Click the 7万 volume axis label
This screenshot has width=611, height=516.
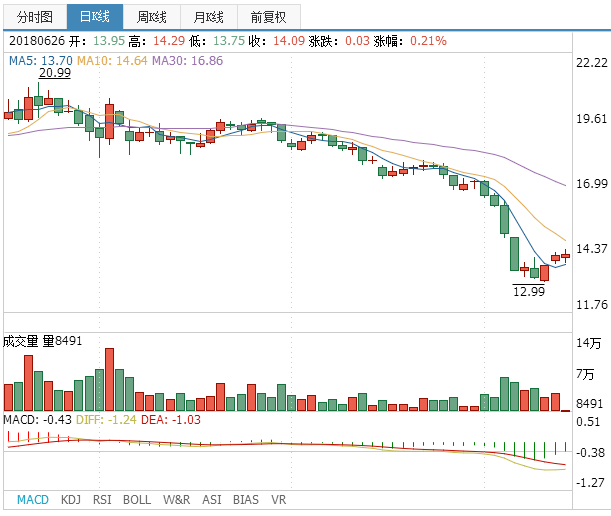coord(585,374)
